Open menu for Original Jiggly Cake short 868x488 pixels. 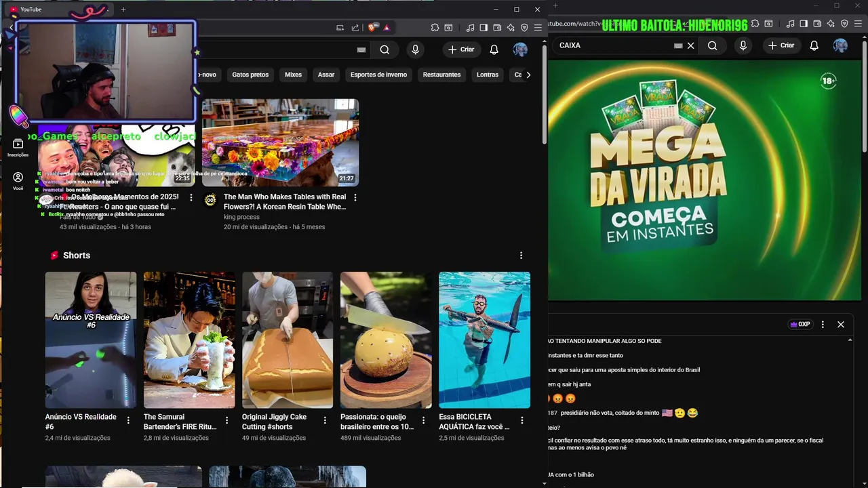325,420
